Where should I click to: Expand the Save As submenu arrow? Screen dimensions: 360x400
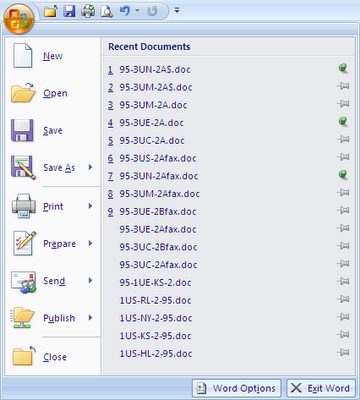[90, 167]
